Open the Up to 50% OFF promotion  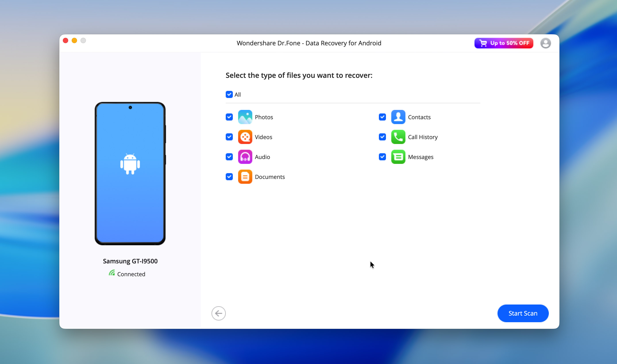click(x=504, y=43)
